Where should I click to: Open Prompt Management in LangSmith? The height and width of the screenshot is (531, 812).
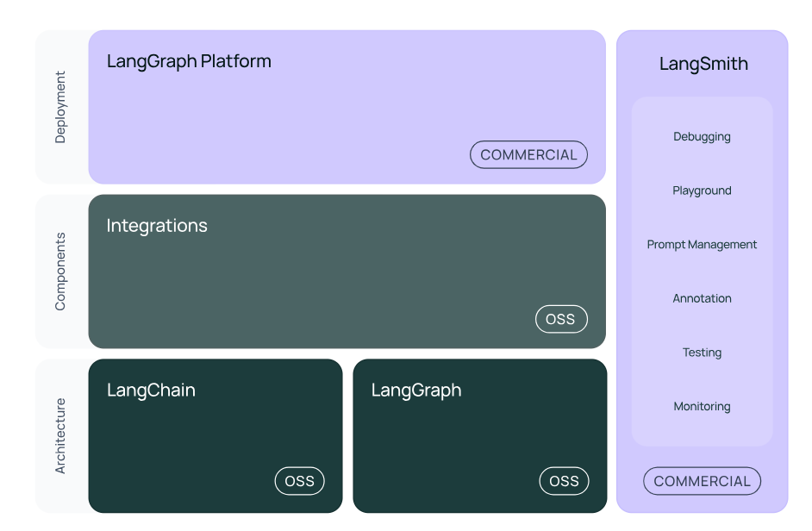(x=702, y=244)
